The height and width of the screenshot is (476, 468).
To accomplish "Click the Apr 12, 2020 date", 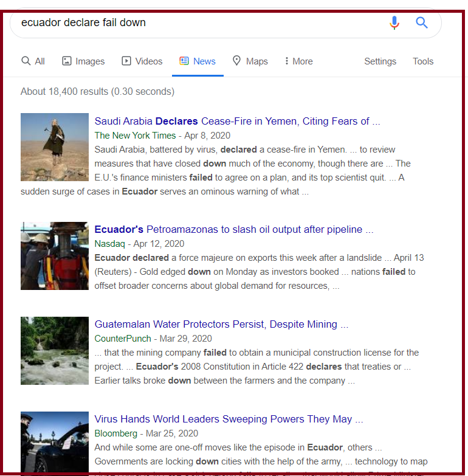I will click(x=159, y=244).
